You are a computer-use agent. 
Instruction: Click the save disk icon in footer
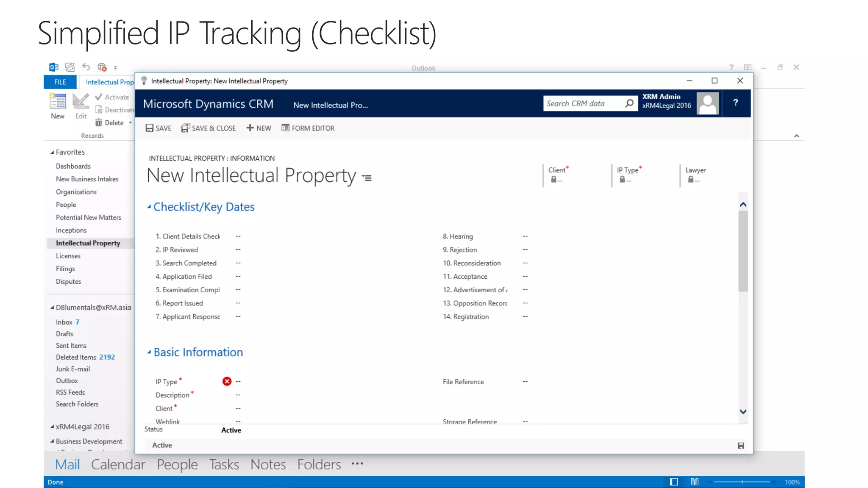click(x=741, y=445)
